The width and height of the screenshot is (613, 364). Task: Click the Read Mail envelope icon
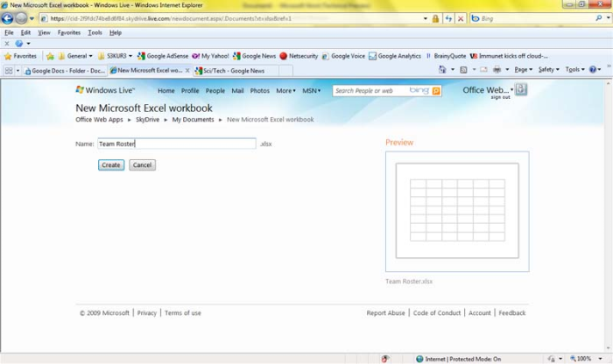pyautogui.click(x=483, y=69)
